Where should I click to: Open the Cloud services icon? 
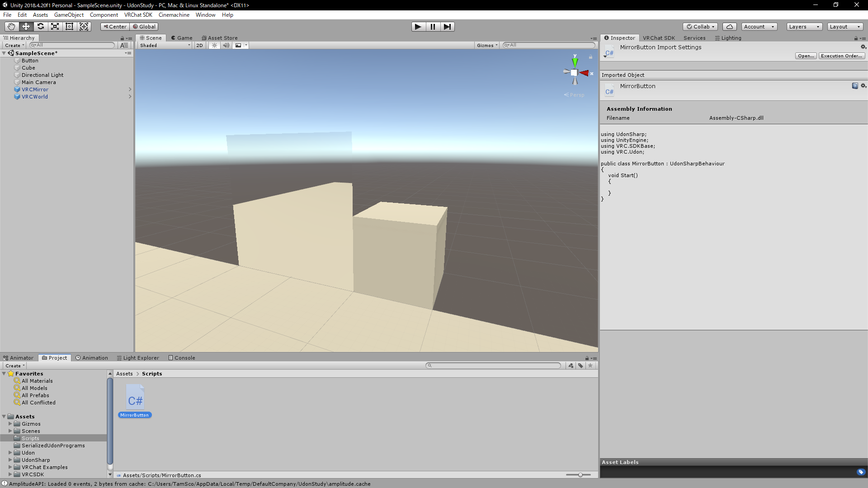729,27
